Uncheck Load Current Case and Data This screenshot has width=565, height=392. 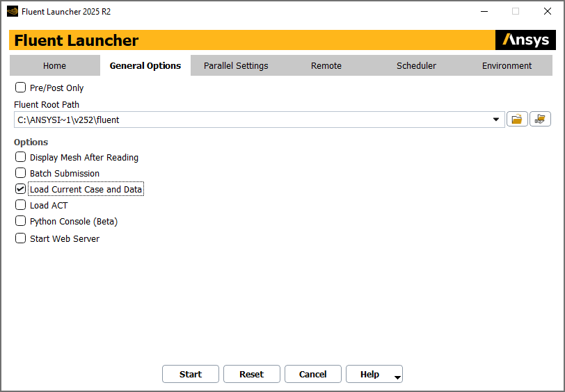tap(21, 189)
